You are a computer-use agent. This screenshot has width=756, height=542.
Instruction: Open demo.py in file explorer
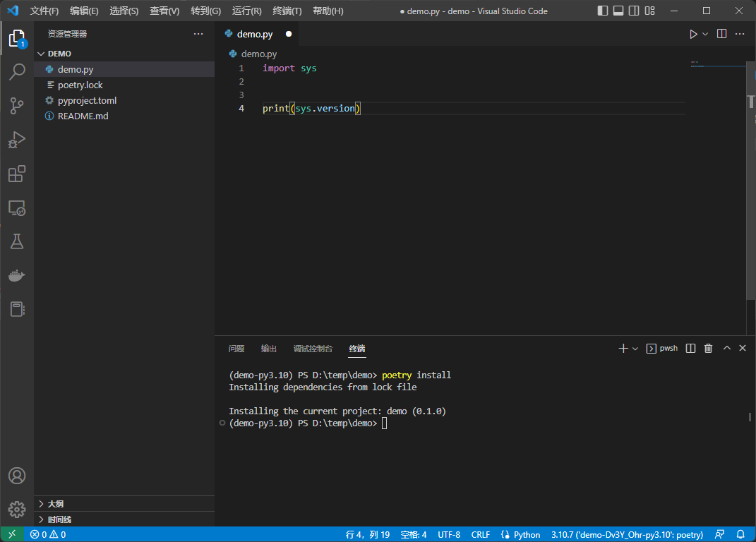(124, 69)
